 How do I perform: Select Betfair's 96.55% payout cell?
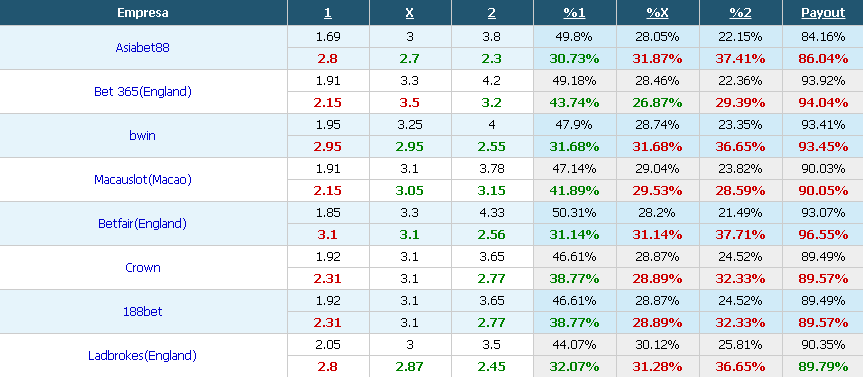pos(823,234)
